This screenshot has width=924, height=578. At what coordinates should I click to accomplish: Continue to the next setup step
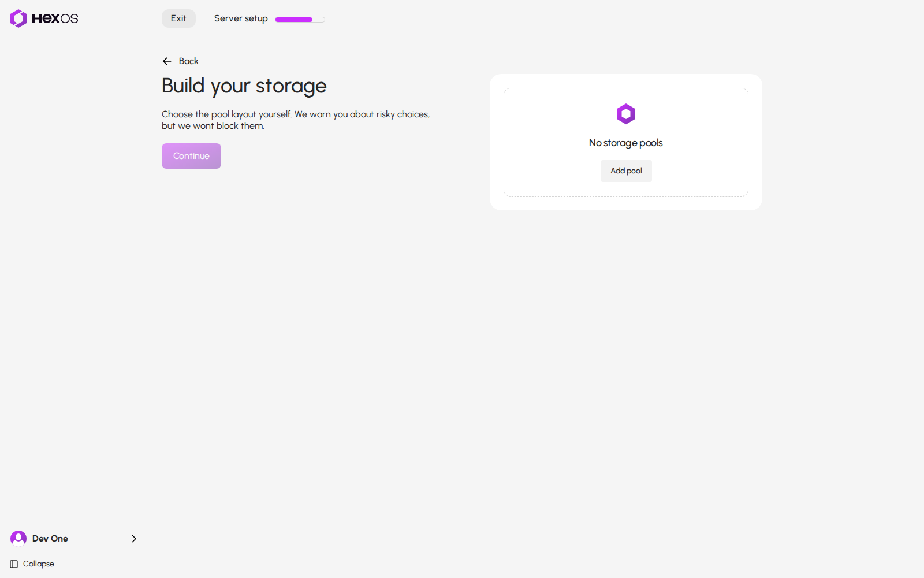tap(191, 156)
